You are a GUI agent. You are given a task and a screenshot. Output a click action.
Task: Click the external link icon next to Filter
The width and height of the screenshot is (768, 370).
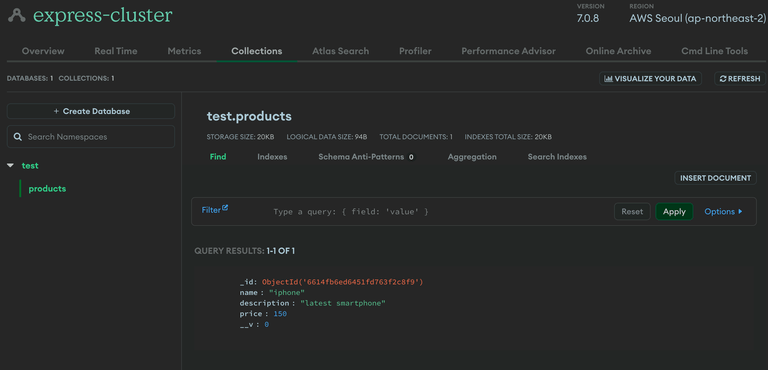pyautogui.click(x=225, y=208)
